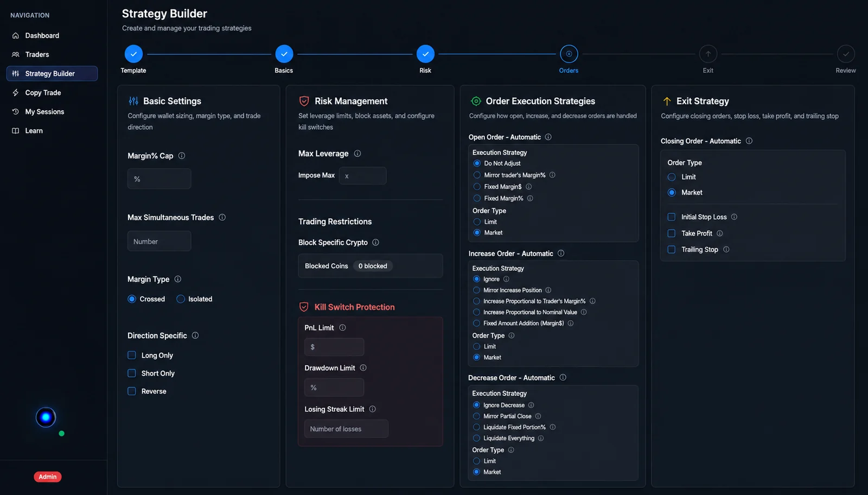Select the Isolated margin type
The width and height of the screenshot is (868, 495).
coord(181,299)
